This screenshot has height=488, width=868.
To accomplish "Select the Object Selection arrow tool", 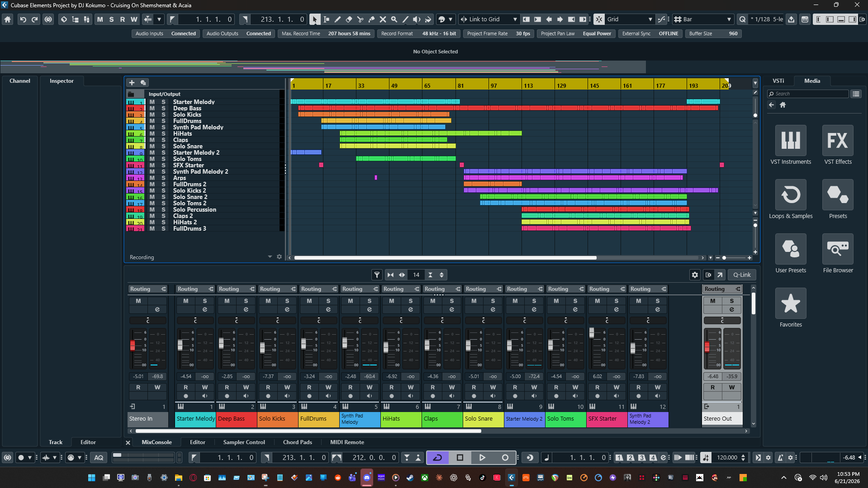I will [315, 19].
